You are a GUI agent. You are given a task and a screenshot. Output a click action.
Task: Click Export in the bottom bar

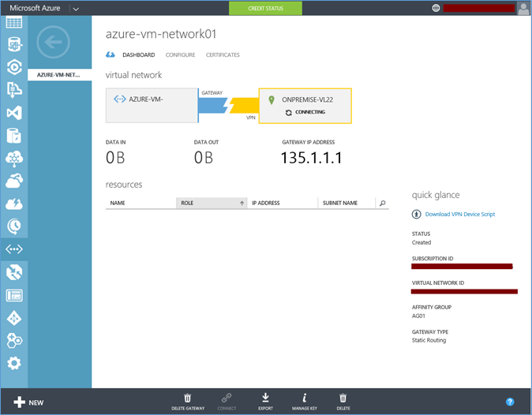(265, 402)
